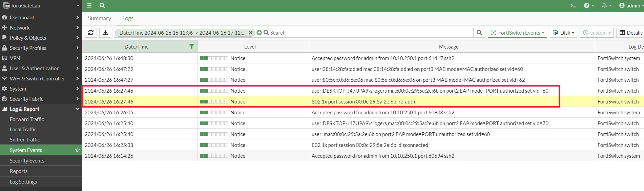Viewport: 644px width, 191px height.
Task: Click Log & Report chart icon
Action: point(4,109)
